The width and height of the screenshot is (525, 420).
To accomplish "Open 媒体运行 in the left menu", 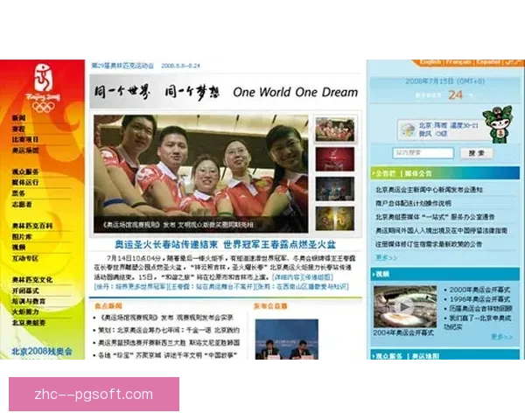I will (25, 183).
